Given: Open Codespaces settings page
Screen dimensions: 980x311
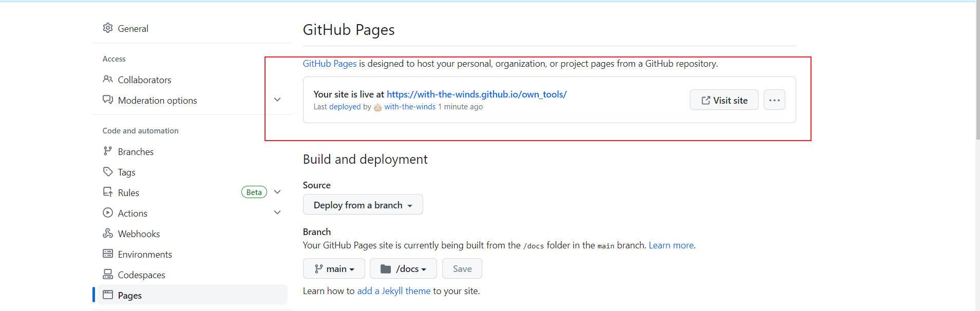Looking at the screenshot, I should [x=141, y=275].
